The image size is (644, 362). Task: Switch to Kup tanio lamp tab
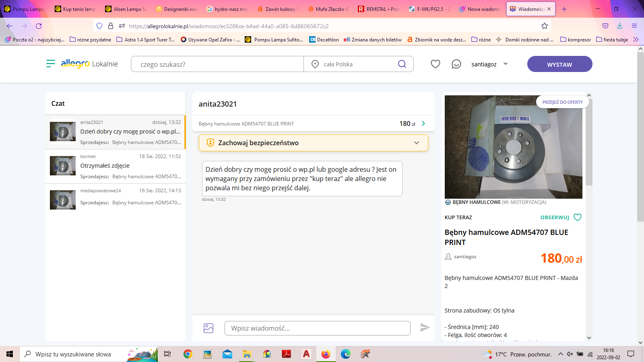75,9
